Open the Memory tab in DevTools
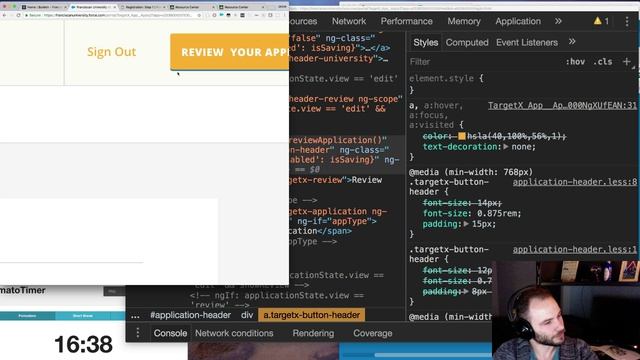 point(464,21)
